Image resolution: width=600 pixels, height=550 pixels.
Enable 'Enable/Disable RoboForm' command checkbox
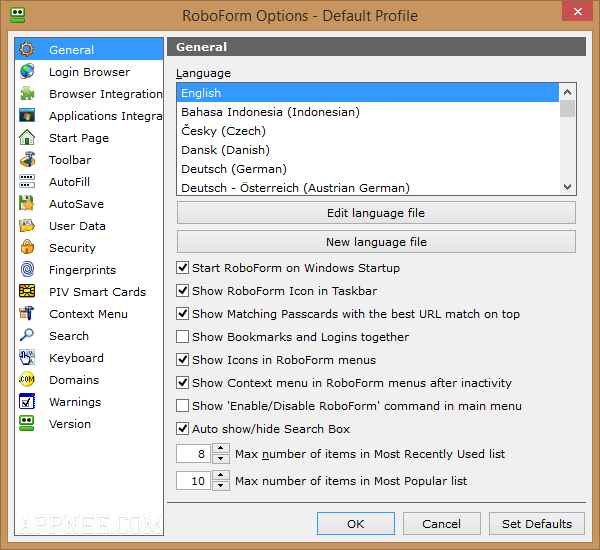coord(183,405)
